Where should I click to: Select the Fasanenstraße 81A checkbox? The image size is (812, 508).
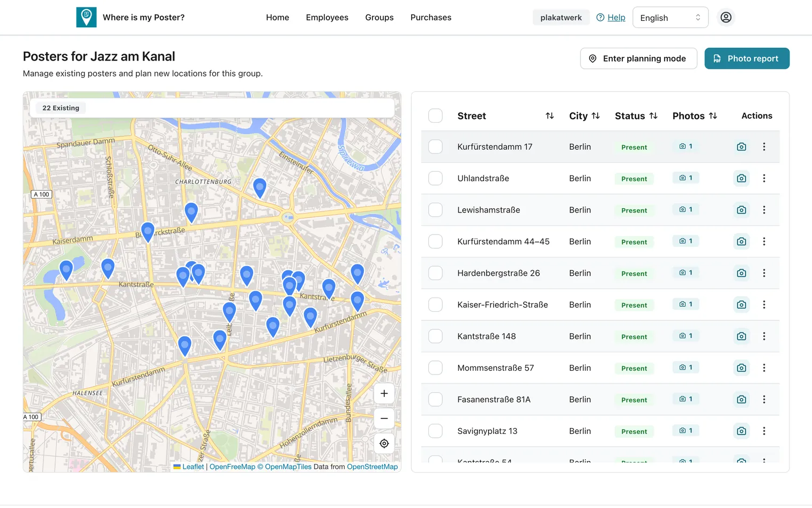435,399
